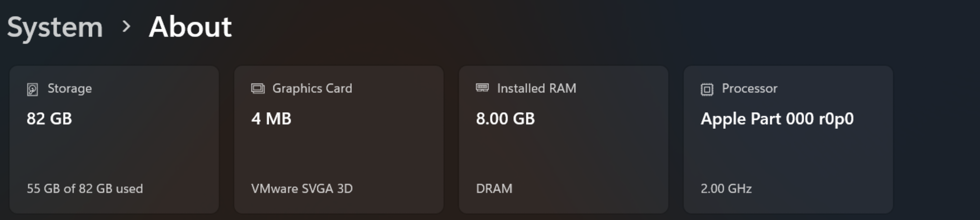
Task: Select the 4 MB graphics memory value
Action: tap(271, 119)
